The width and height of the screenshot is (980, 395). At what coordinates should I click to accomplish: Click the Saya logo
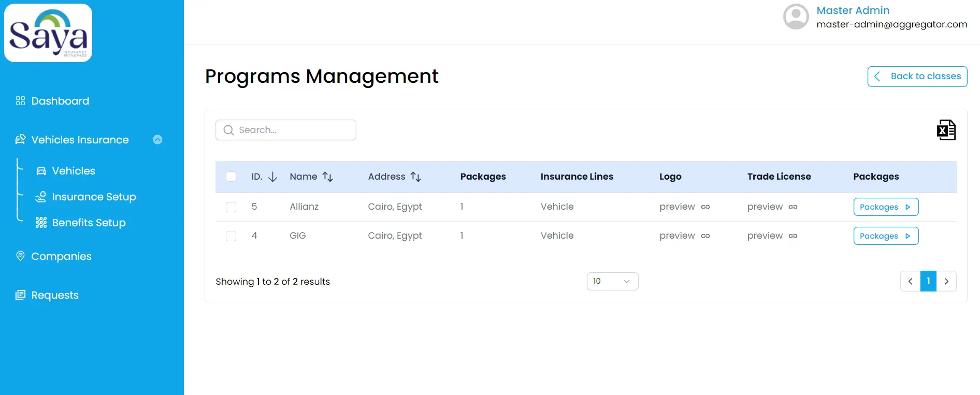tap(48, 33)
